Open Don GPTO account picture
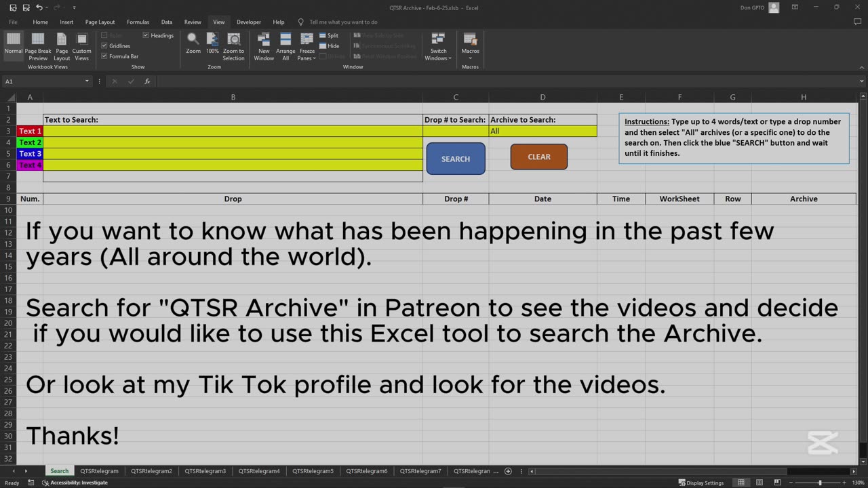Viewport: 868px width, 488px height. (x=774, y=7)
